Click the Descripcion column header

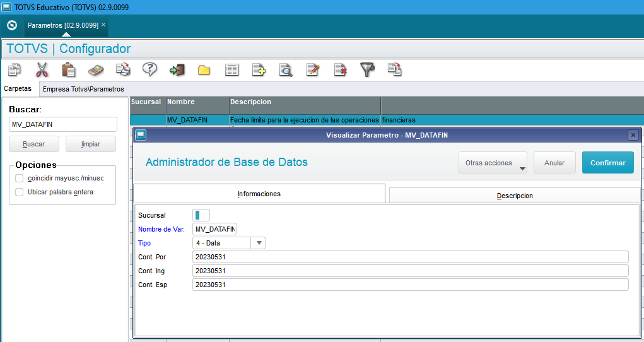tap(305, 105)
